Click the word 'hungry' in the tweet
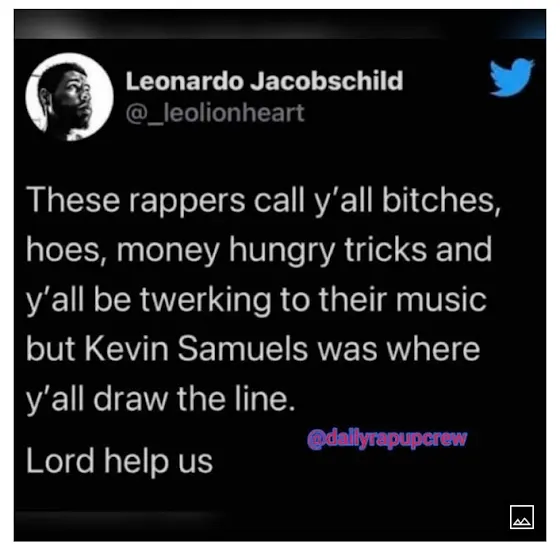Image resolution: width=560 pixels, height=560 pixels. (282, 251)
